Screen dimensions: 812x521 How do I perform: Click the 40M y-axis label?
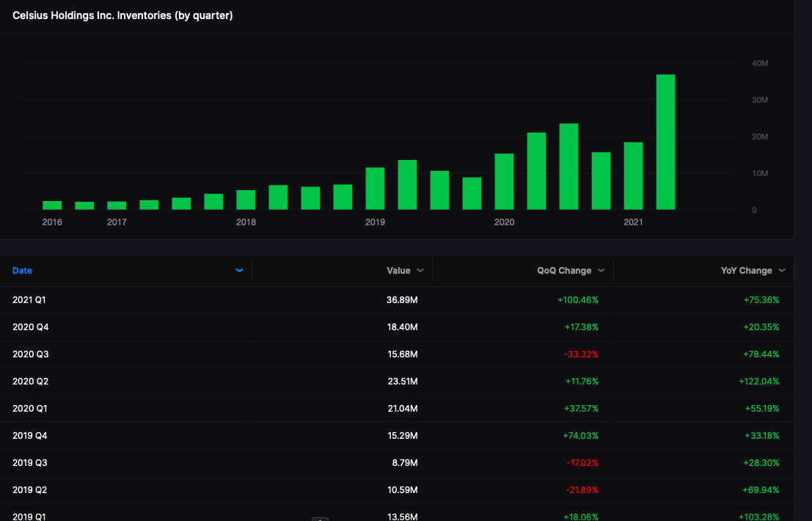(x=760, y=63)
